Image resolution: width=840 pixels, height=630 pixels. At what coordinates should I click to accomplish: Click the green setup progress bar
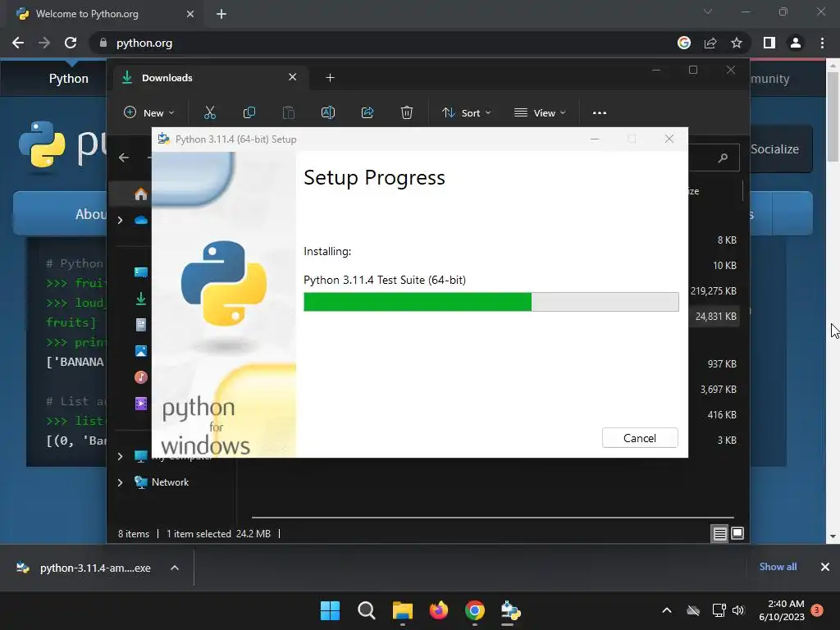[x=491, y=302]
